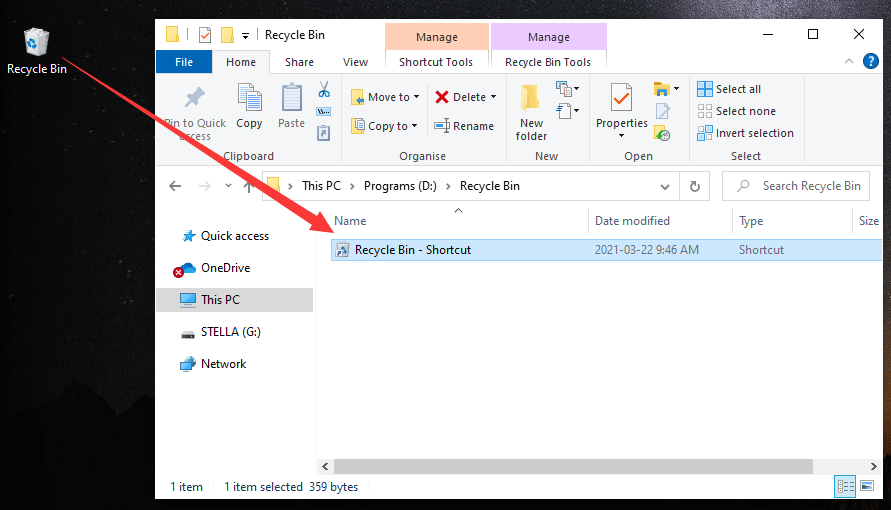Click the Up one level arrow
The height and width of the screenshot is (510, 891).
(248, 186)
